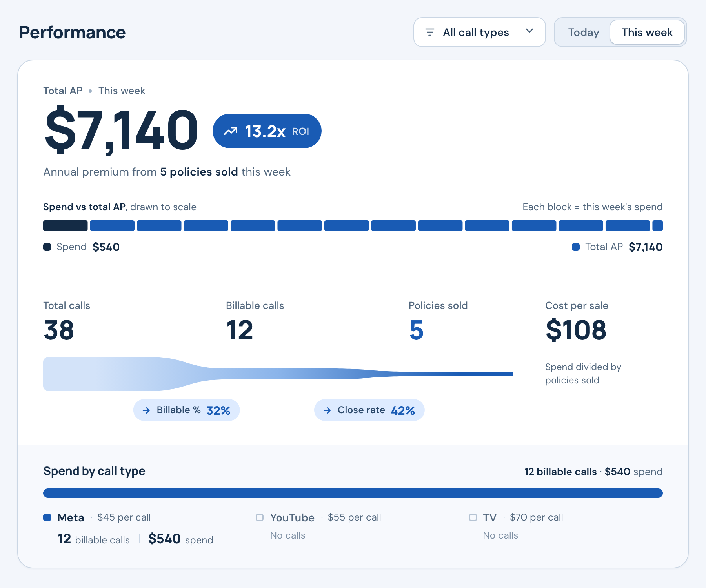
Task: Click the arrow icon in Billable % pill
Action: pos(146,410)
